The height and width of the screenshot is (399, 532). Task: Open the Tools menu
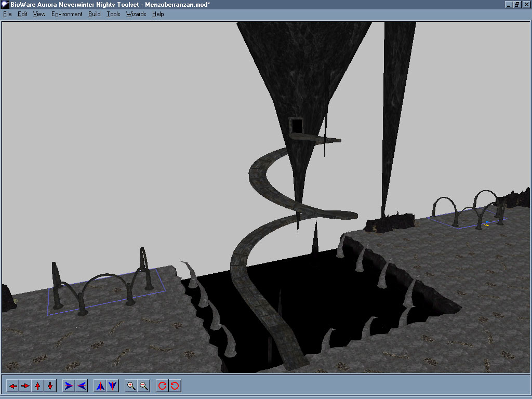tap(113, 14)
